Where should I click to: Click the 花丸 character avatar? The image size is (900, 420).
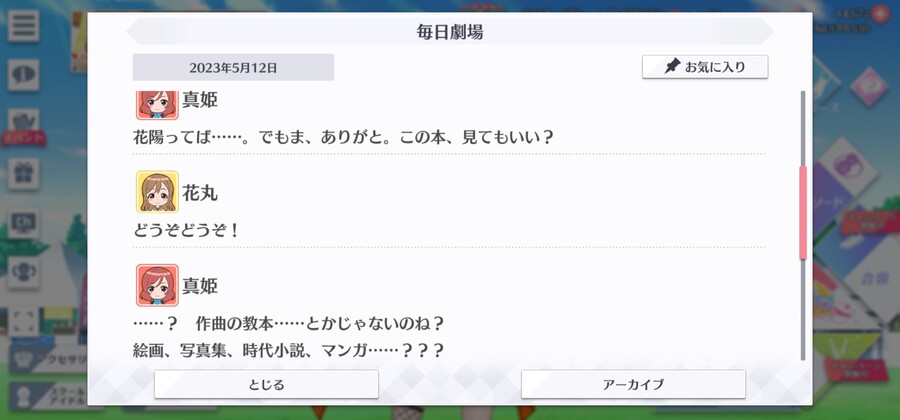[x=157, y=192]
